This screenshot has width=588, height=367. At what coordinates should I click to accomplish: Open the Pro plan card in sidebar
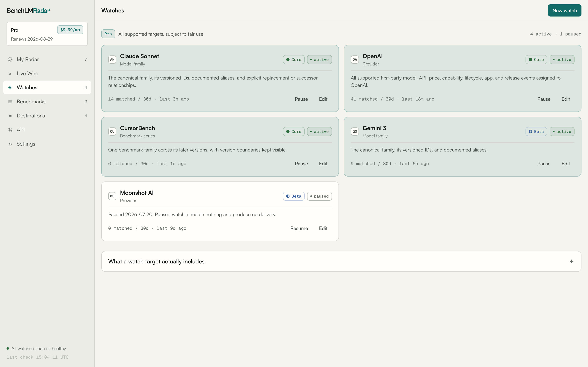47,34
